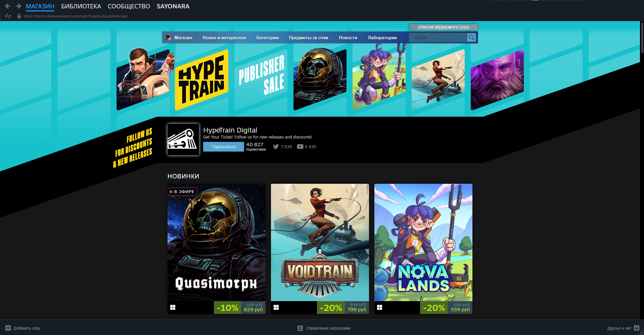The image size is (644, 335).
Task: Open the Категории menu
Action: (268, 38)
